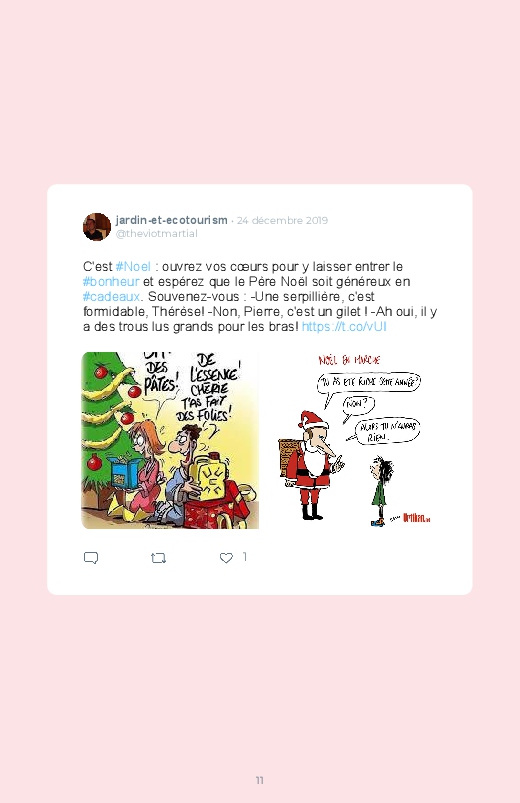
Task: Open the jardin-et-ecotourism profile avatar
Action: click(x=97, y=226)
